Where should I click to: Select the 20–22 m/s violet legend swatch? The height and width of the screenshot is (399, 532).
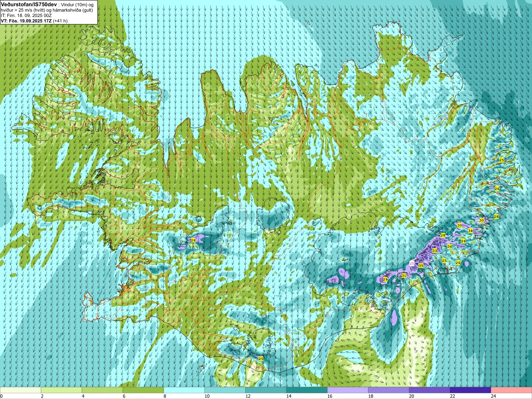[430, 390]
